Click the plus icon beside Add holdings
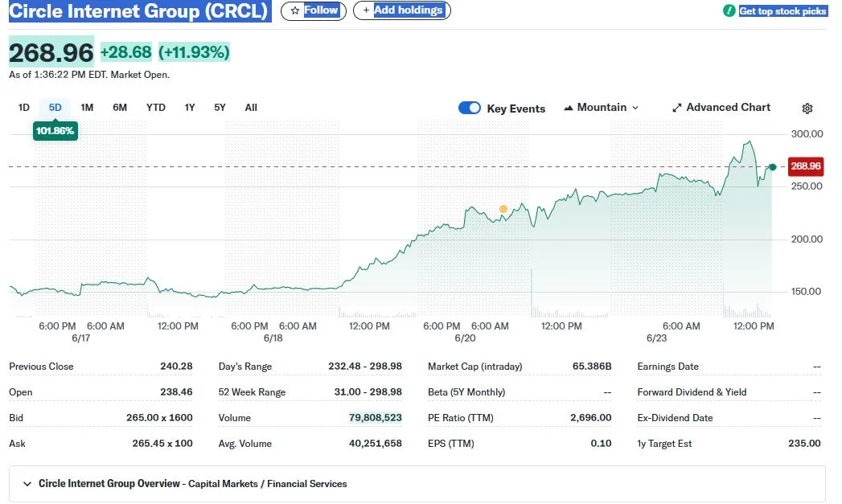The height and width of the screenshot is (504, 842). (x=366, y=10)
